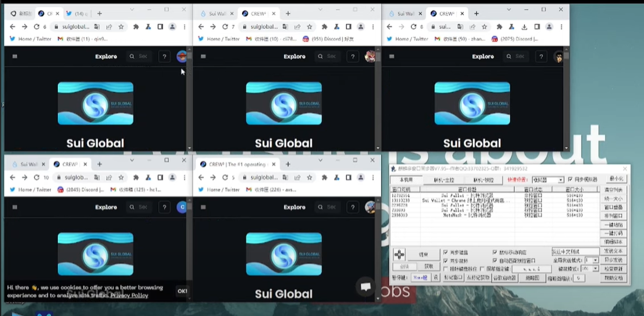Toggle the 同步模拟器 checkbox in sync tool
Screen dimensions: 644x316
click(x=571, y=180)
